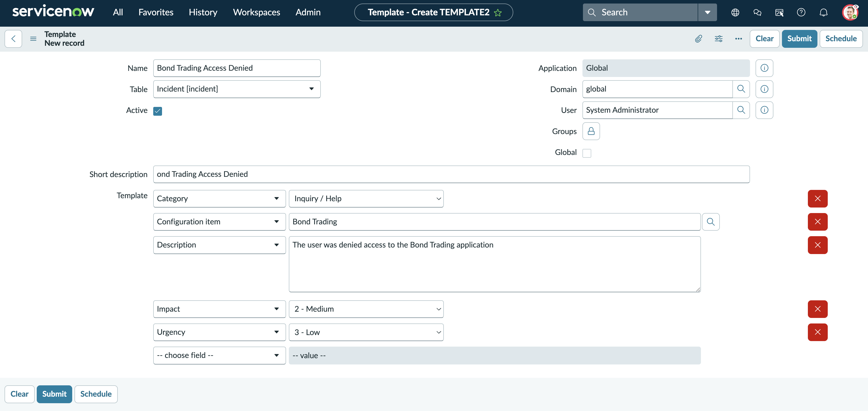The height and width of the screenshot is (411, 868).
Task: Click the Domain input field
Action: point(657,89)
